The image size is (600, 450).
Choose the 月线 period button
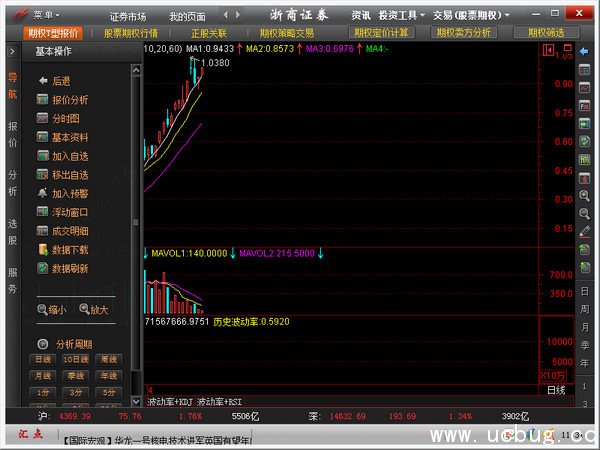43,376
